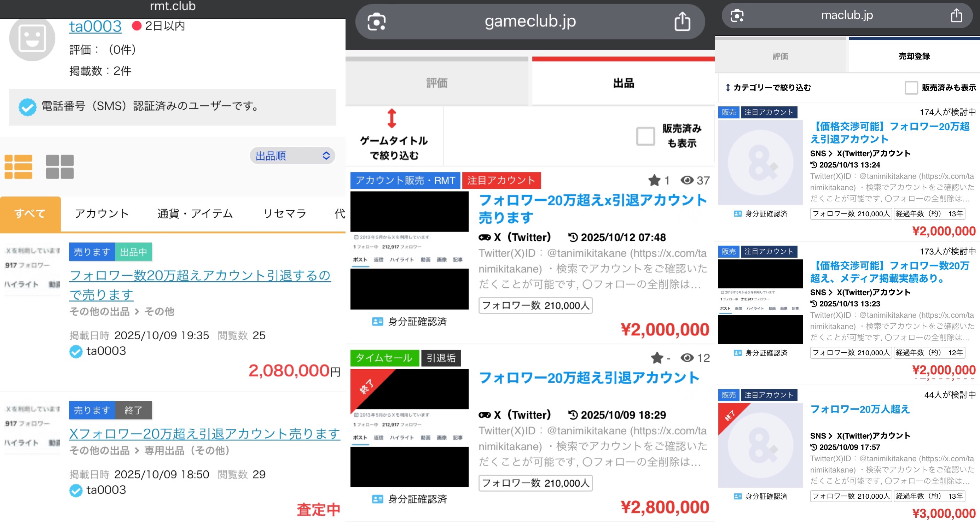Tap the gameclub.jp share icon
The width and height of the screenshot is (980, 522).
coord(682,21)
